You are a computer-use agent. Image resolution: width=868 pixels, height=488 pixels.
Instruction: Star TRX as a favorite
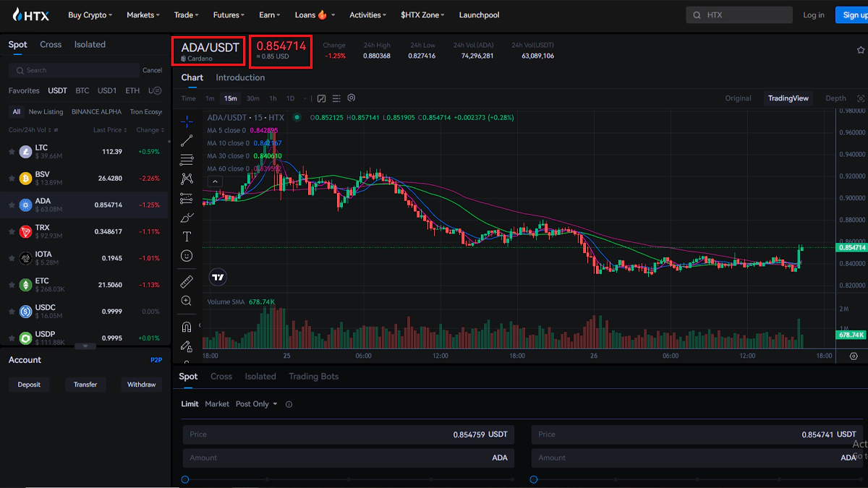[x=12, y=231]
